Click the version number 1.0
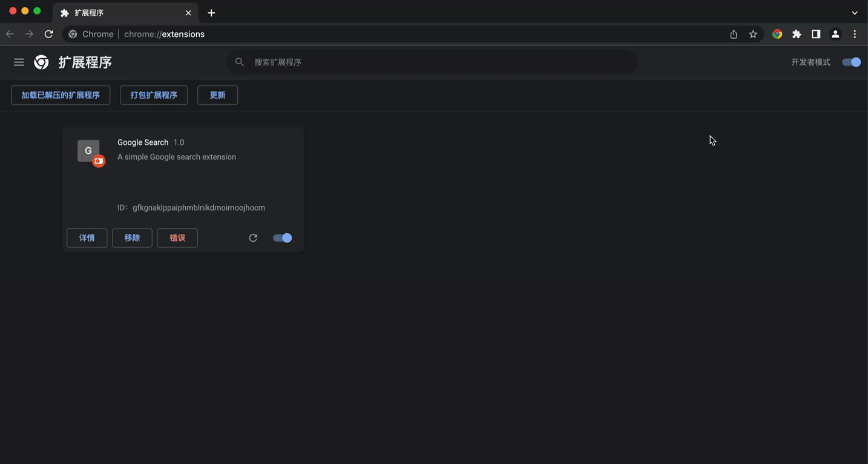 [x=179, y=142]
